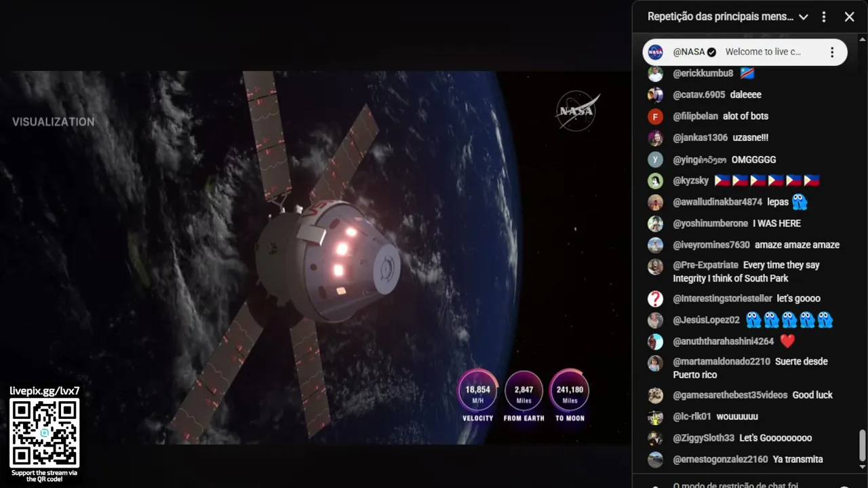Open the @Pre-Expatriate username
The width and height of the screenshot is (868, 488).
[705, 266]
